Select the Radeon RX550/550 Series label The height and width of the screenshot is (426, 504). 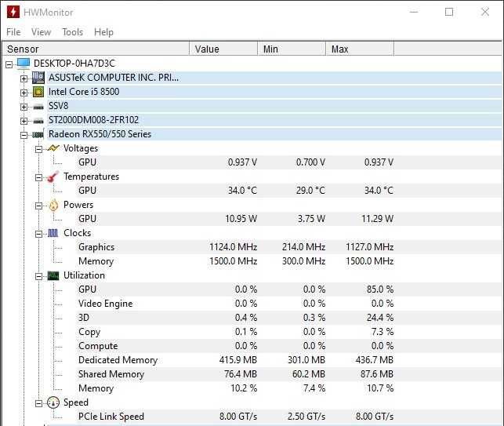[x=100, y=134]
